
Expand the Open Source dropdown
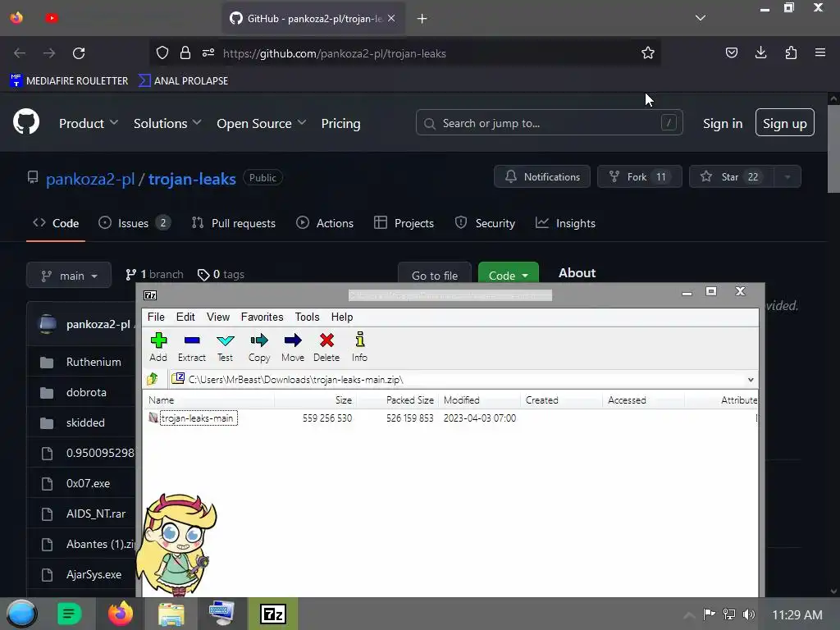[262, 123]
